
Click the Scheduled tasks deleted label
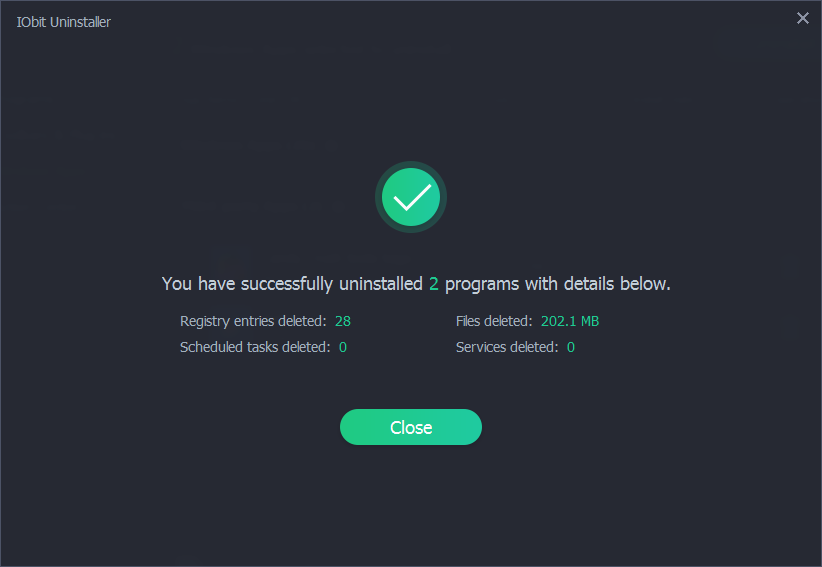click(x=255, y=347)
